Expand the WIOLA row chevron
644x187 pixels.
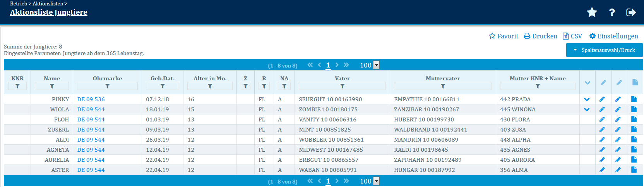(x=587, y=109)
